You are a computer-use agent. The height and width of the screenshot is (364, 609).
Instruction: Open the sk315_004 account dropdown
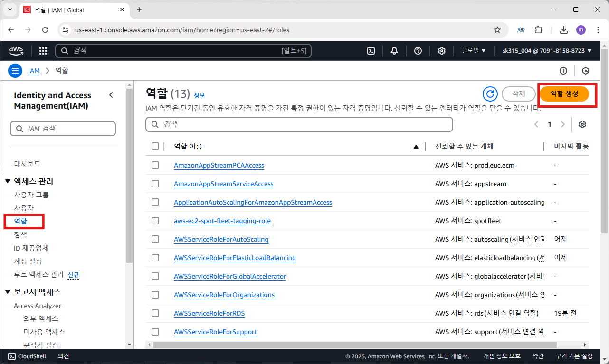[x=547, y=51]
